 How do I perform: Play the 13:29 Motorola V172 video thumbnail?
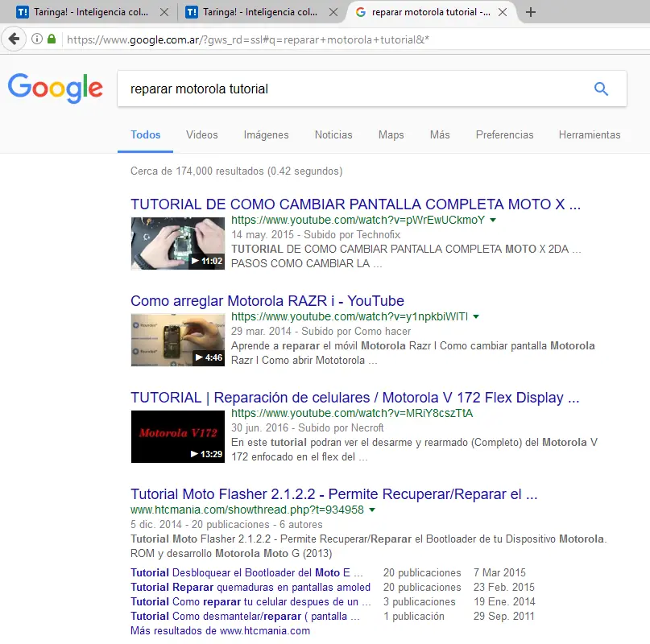point(178,437)
